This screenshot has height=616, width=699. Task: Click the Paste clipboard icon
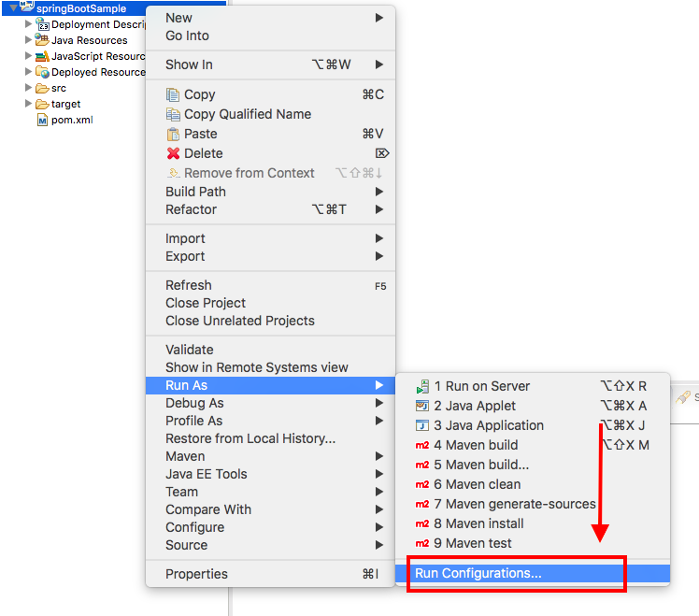click(x=173, y=134)
